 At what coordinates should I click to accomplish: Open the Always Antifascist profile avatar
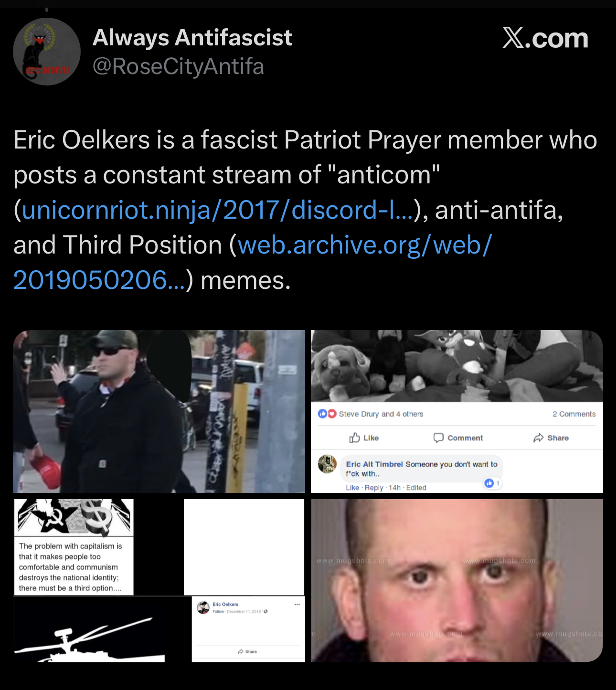[47, 52]
